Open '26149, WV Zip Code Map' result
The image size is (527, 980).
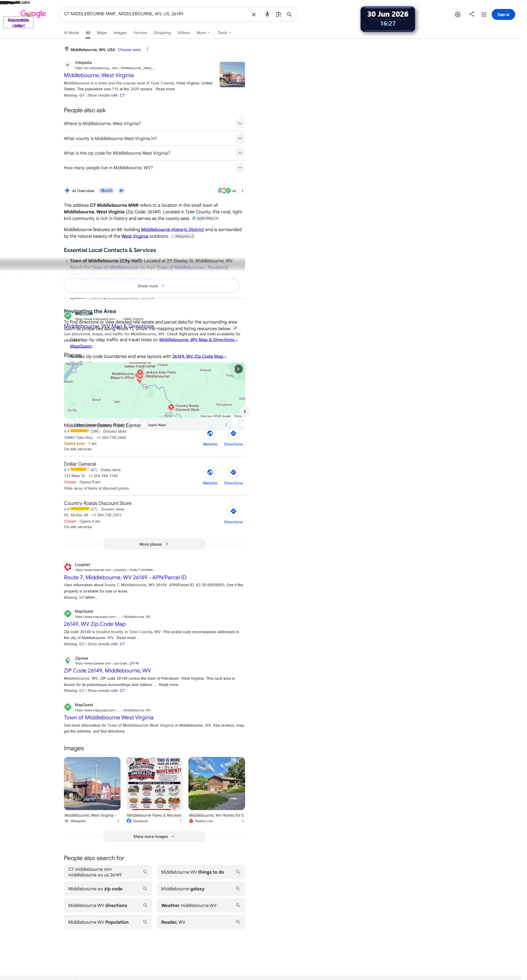coord(95,624)
